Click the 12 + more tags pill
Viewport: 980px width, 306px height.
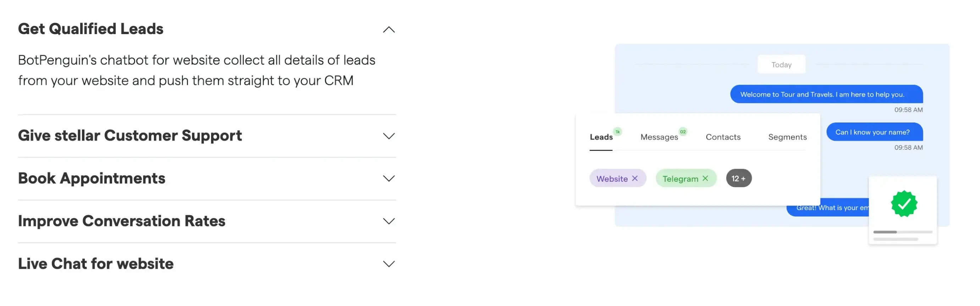pos(738,178)
